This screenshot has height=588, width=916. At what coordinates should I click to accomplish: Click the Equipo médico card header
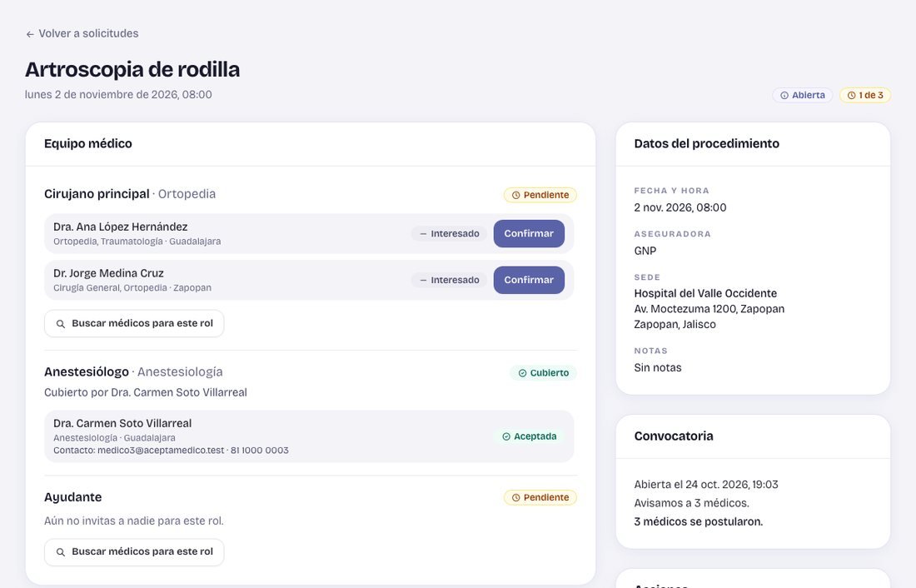88,144
